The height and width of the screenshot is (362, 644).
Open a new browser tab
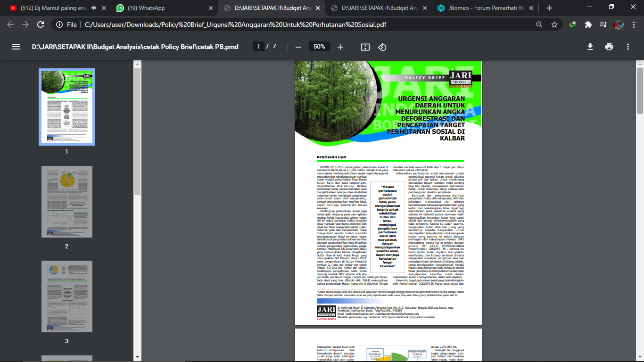point(549,8)
